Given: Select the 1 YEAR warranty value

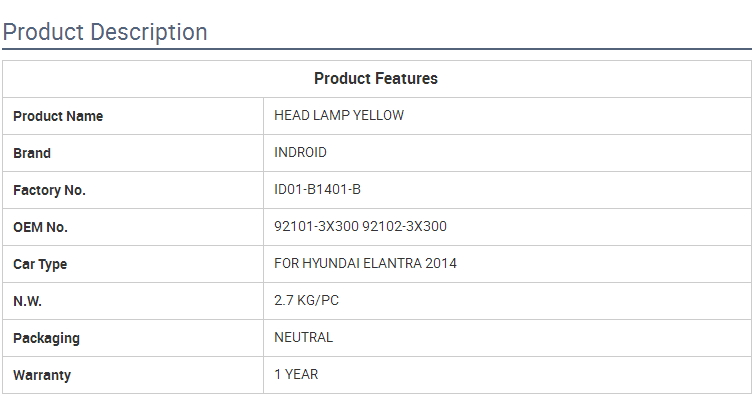Looking at the screenshot, I should [296, 375].
